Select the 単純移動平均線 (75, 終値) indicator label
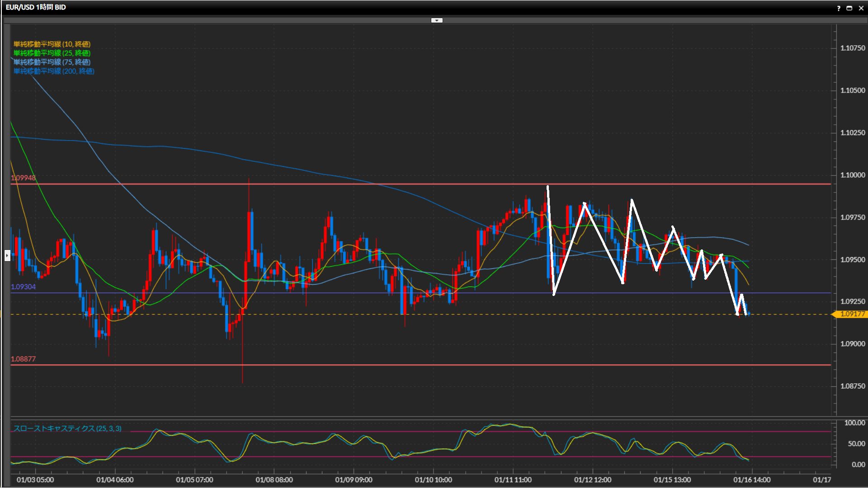Image resolution: width=868 pixels, height=488 pixels. pos(52,62)
